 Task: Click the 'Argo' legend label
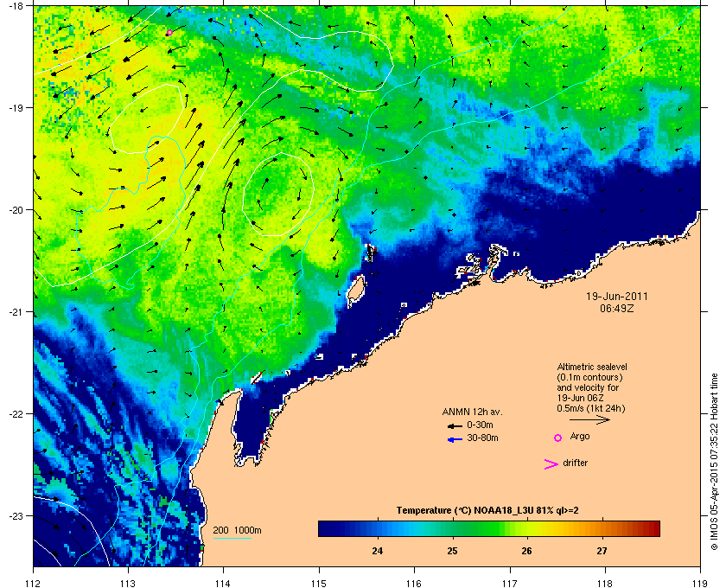[x=580, y=437]
